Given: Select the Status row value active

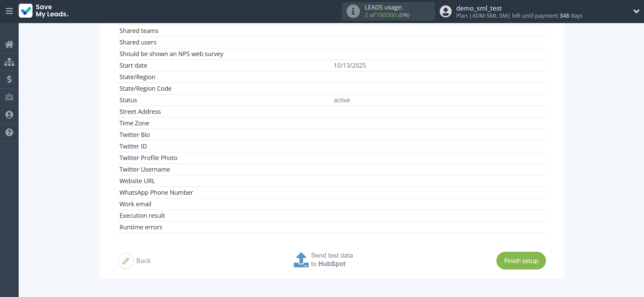Looking at the screenshot, I should point(342,100).
